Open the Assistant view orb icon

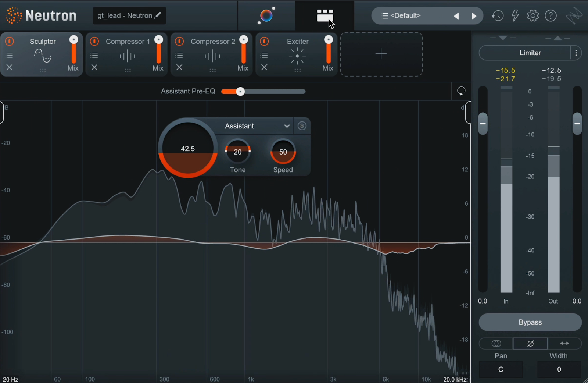(x=266, y=15)
